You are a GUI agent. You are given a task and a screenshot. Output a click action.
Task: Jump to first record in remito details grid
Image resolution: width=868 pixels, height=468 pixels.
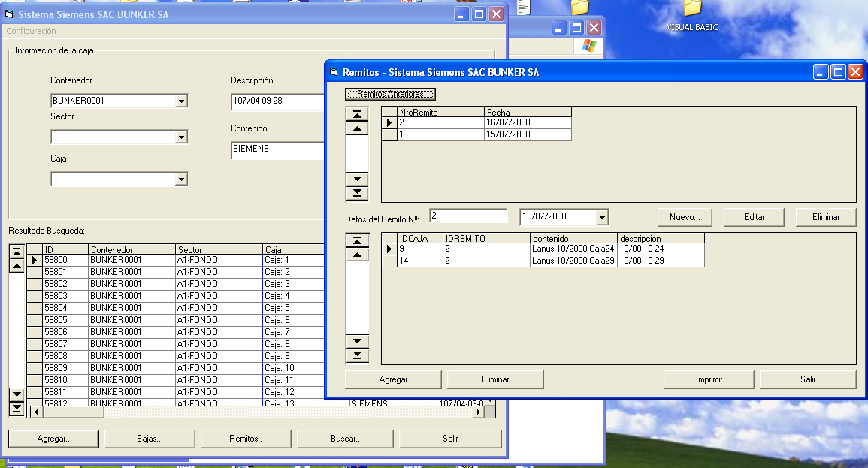pyautogui.click(x=356, y=240)
